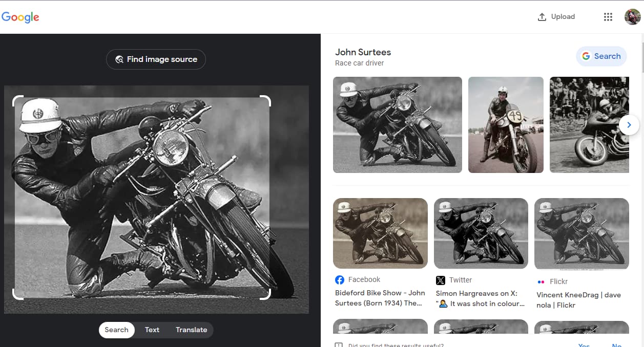Show next images with right arrow

pyautogui.click(x=629, y=125)
